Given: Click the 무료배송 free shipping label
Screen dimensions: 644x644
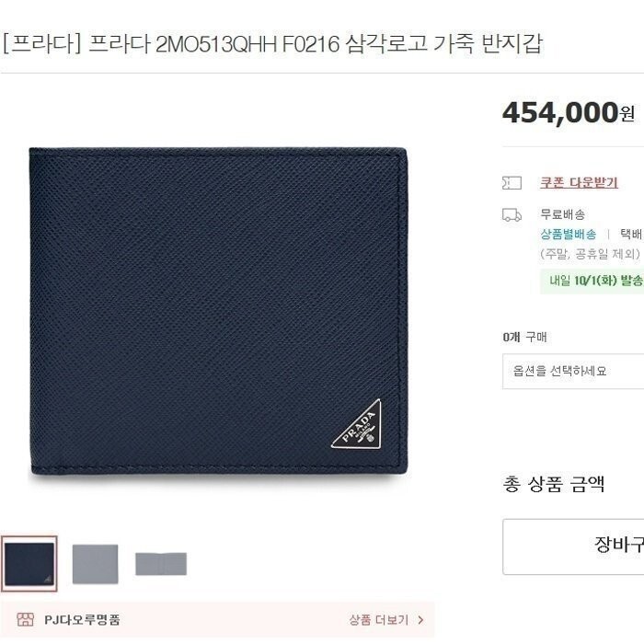Looking at the screenshot, I should (562, 214).
